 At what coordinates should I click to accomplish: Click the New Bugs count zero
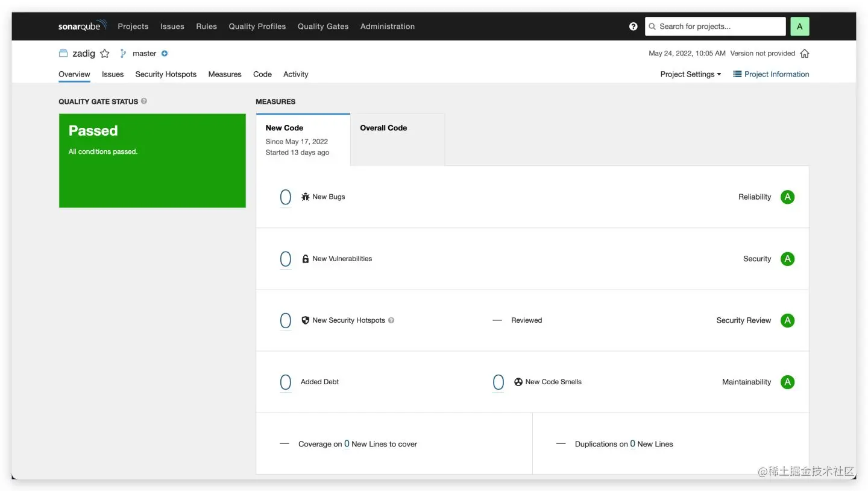(x=286, y=197)
